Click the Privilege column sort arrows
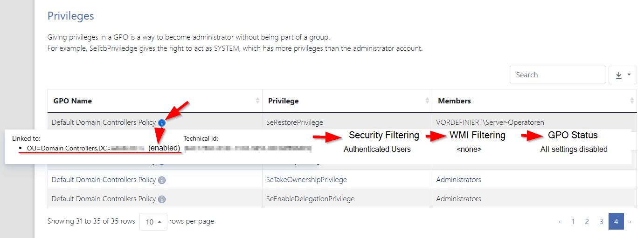Viewport: 644px width, 238px height. [x=427, y=101]
